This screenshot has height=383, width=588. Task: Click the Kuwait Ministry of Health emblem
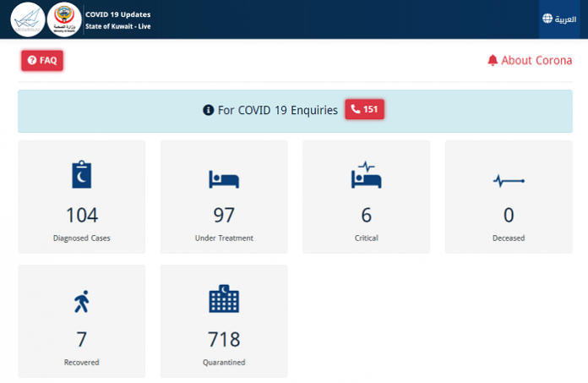click(64, 19)
